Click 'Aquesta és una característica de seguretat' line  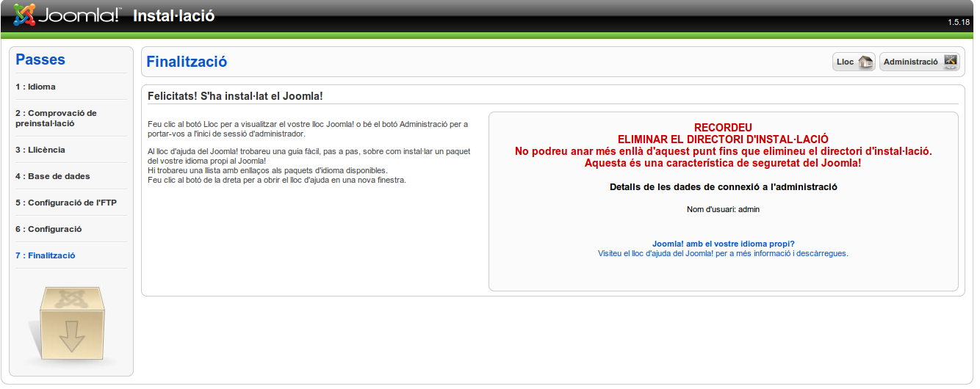[723, 163]
